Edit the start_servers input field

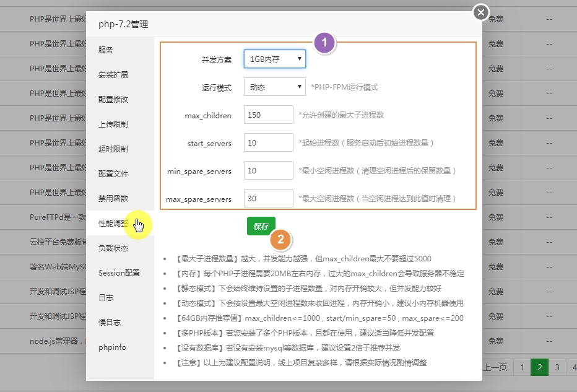[268, 142]
